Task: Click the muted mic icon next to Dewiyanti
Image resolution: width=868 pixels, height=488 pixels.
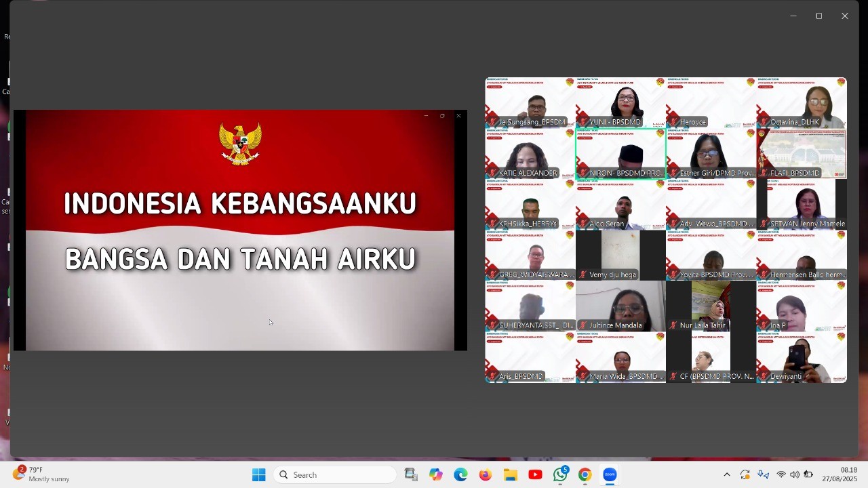Action: [764, 376]
